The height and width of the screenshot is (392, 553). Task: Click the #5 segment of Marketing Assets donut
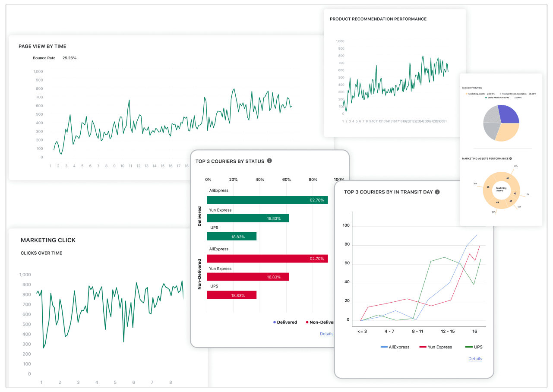tap(488, 187)
